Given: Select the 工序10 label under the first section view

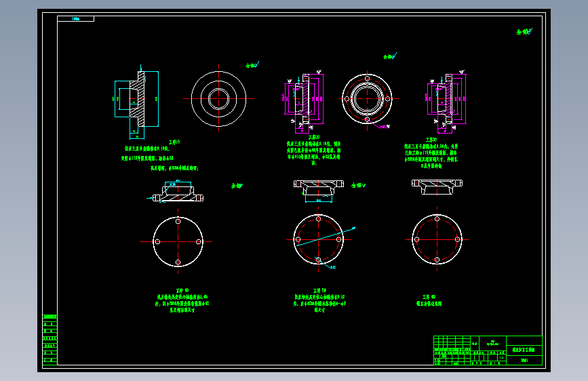Looking at the screenshot, I should pyautogui.click(x=174, y=142).
